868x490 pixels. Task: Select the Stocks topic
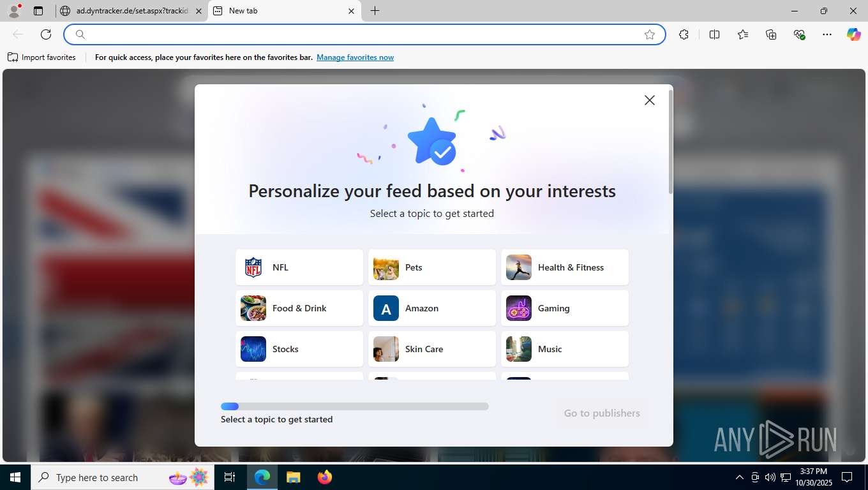[299, 349]
